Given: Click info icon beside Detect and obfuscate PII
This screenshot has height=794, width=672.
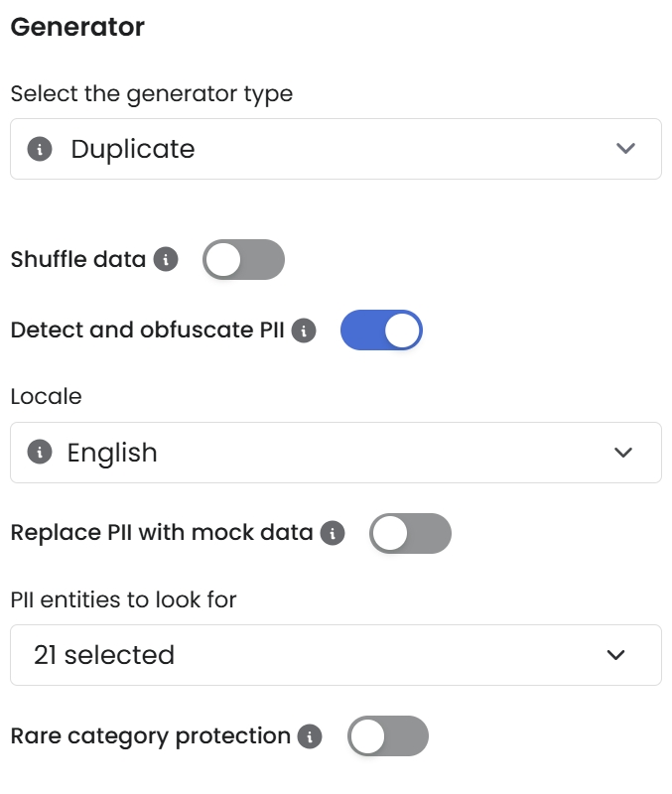Looking at the screenshot, I should click(x=304, y=331).
